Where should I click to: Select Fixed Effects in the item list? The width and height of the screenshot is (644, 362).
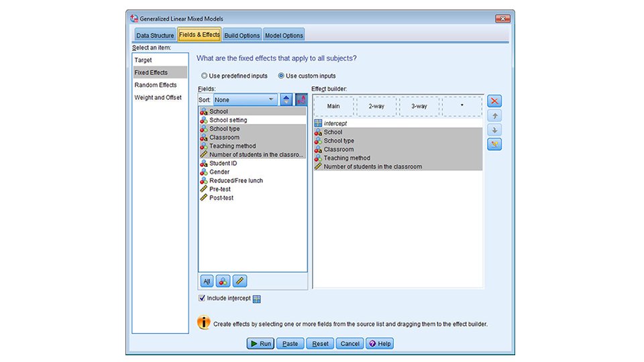(x=160, y=72)
